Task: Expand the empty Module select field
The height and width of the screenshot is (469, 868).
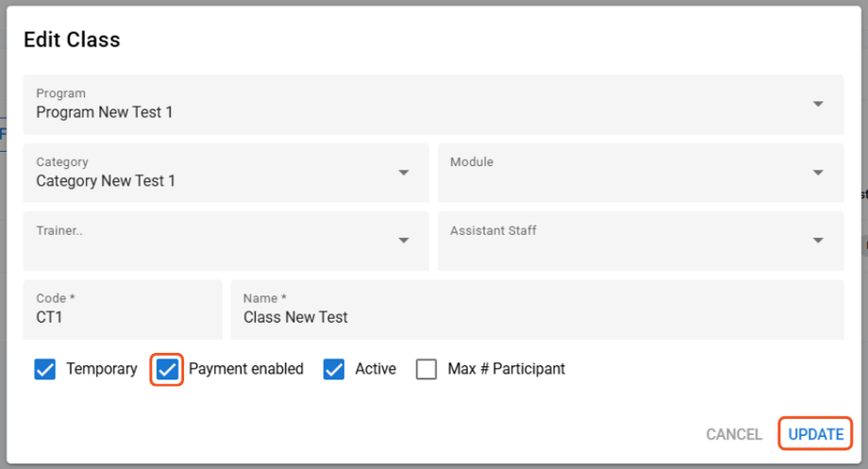Action: coord(623,174)
